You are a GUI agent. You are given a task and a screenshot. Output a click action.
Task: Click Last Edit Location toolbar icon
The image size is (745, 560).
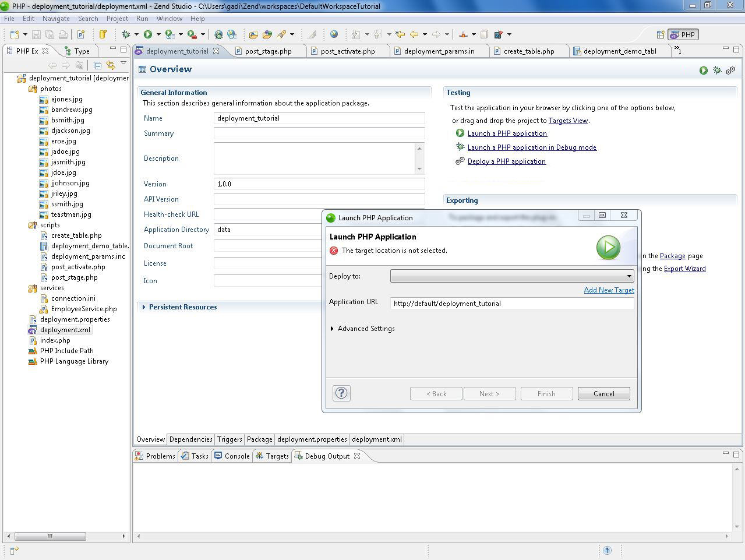click(x=400, y=34)
